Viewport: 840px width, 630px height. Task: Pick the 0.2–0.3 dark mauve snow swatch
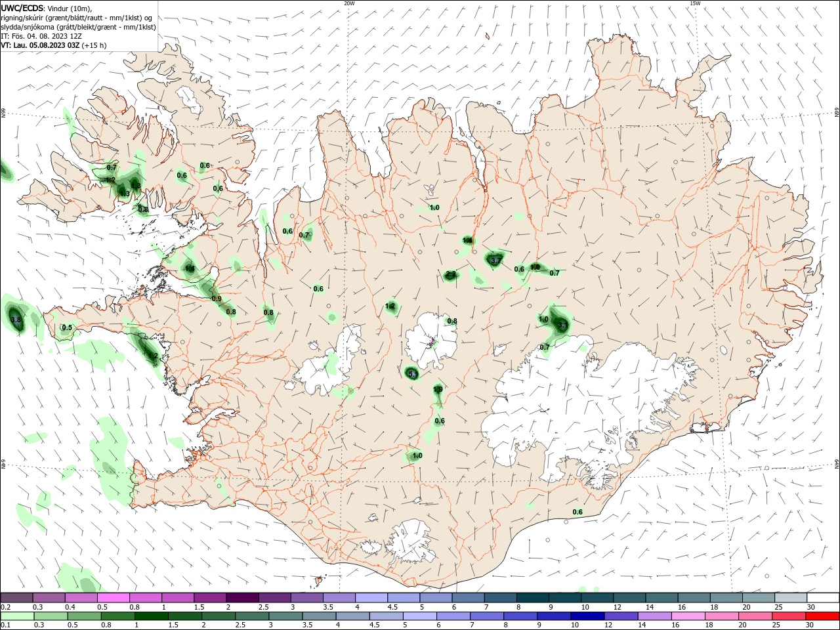click(17, 598)
